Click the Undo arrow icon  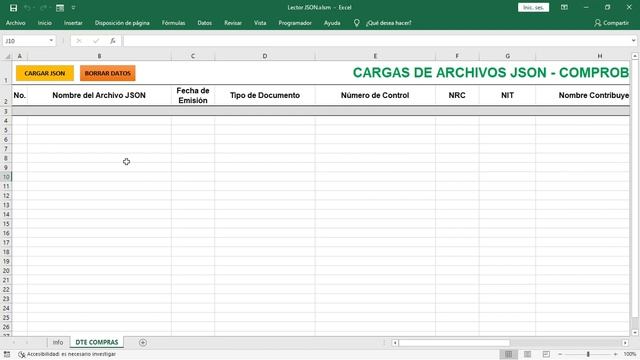pos(27,8)
